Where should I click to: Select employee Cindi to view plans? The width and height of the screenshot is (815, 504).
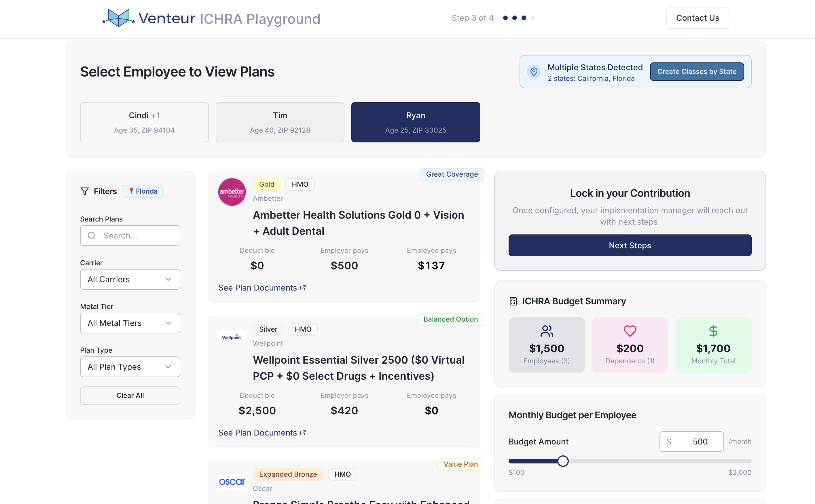tap(144, 122)
